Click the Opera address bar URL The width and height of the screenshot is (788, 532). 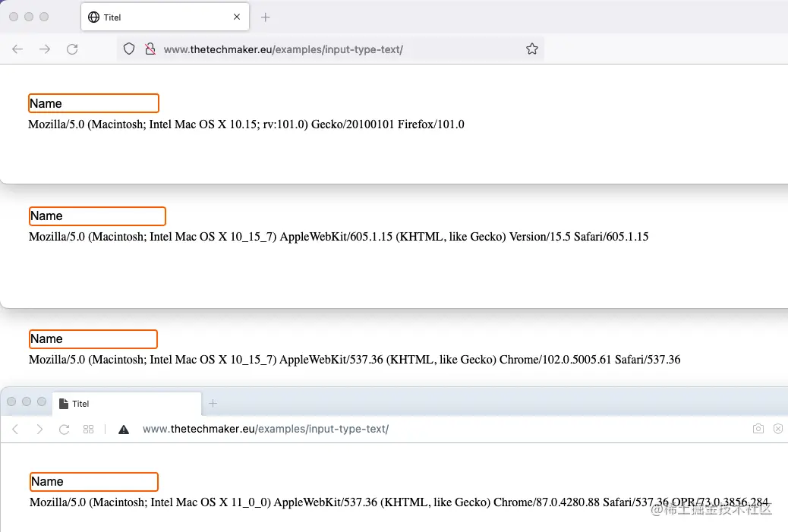[266, 429]
